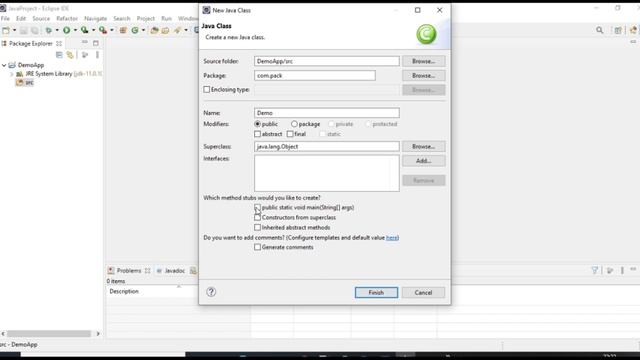Click the Cancel button in the dialog
The height and width of the screenshot is (360, 640).
coord(423,292)
